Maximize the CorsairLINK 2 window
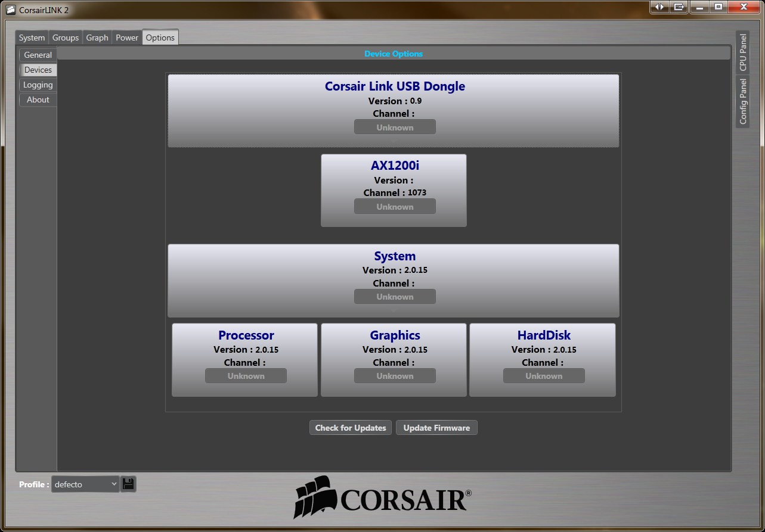The width and height of the screenshot is (765, 532). click(718, 7)
